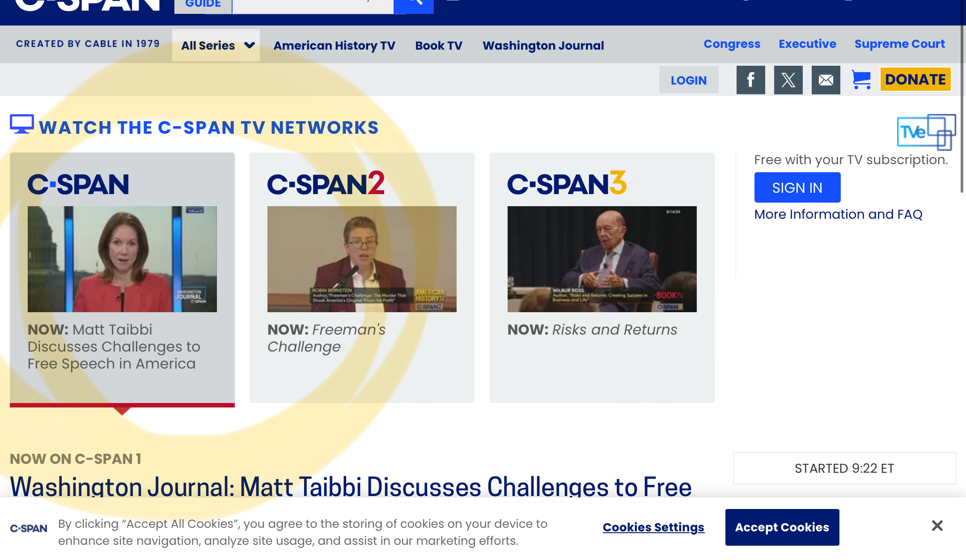This screenshot has height=560, width=966.
Task: Click 'NOW: Matt Taibbi Discusses Challenges' caption
Action: click(x=114, y=347)
